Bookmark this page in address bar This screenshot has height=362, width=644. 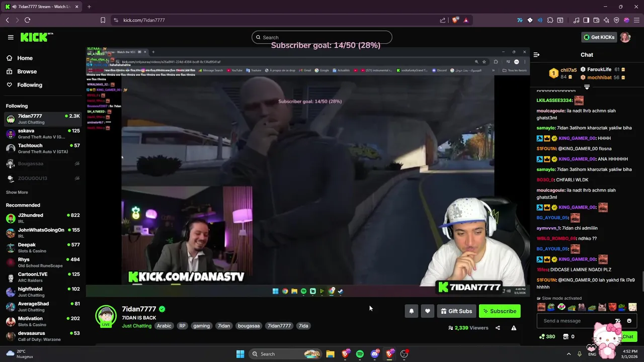[103, 20]
